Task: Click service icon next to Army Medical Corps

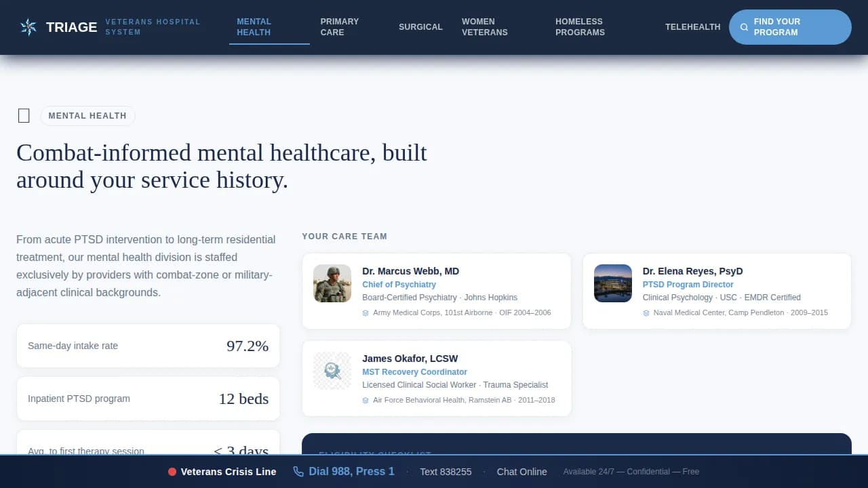Action: (366, 313)
